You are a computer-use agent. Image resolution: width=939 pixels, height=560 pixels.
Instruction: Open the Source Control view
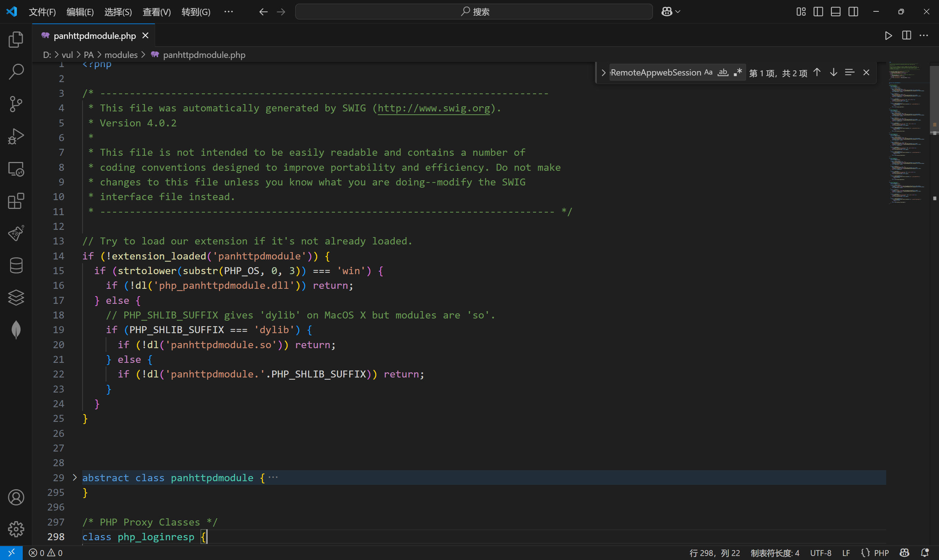[16, 104]
